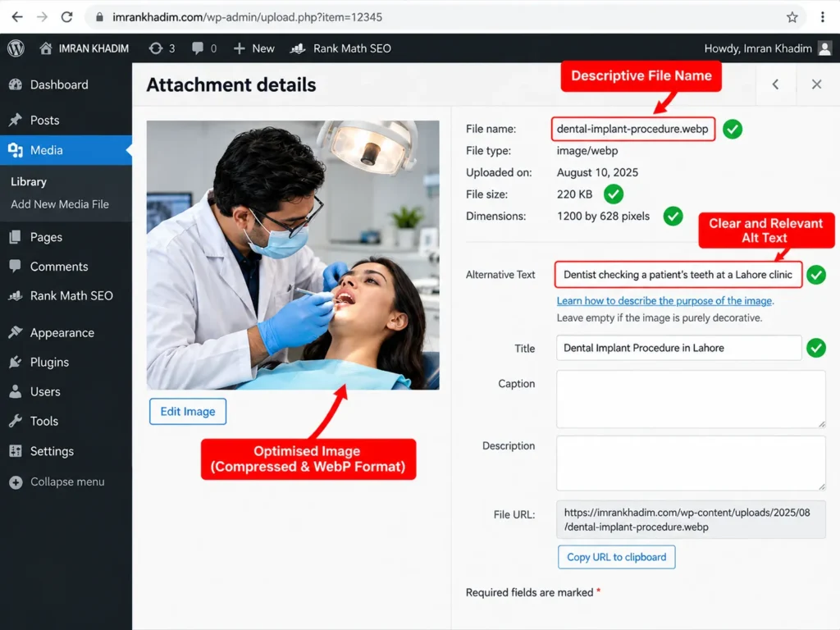Screen dimensions: 840x630
Task: Click the Title input field
Action: (x=678, y=348)
